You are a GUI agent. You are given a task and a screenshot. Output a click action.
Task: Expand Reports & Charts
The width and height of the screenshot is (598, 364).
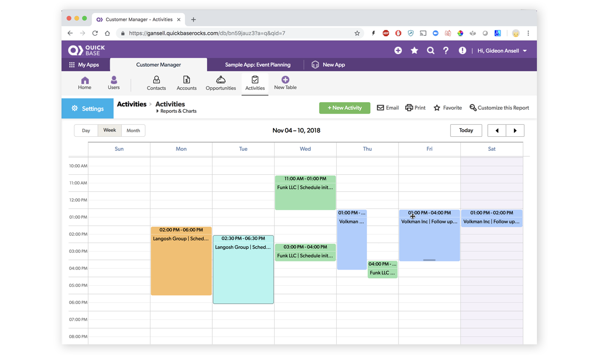tap(176, 111)
